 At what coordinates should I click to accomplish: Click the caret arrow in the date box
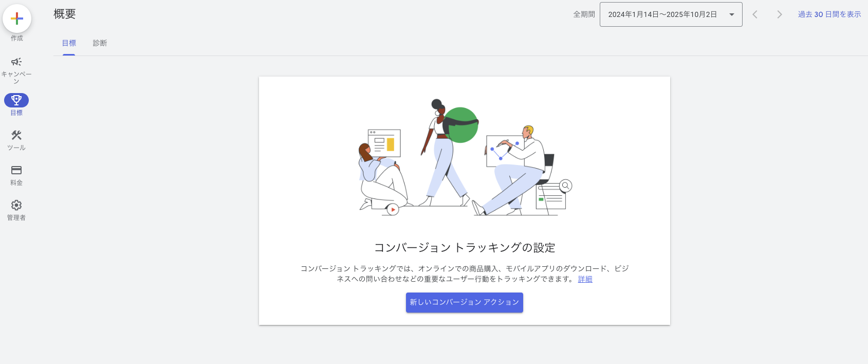(732, 14)
